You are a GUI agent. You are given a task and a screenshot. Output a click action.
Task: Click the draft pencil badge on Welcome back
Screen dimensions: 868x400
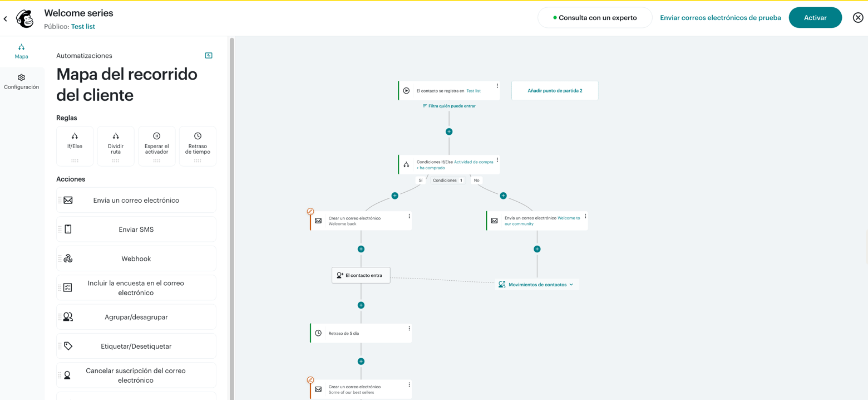(310, 212)
